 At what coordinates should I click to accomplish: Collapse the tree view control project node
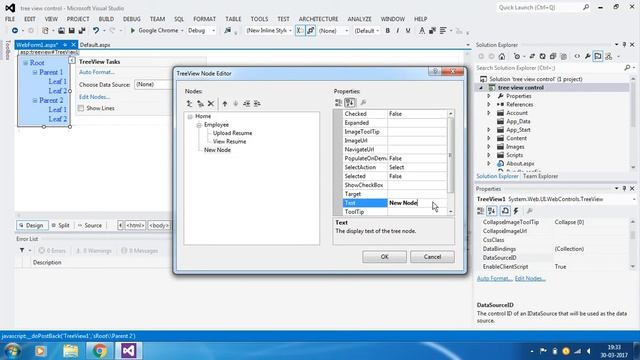click(481, 88)
